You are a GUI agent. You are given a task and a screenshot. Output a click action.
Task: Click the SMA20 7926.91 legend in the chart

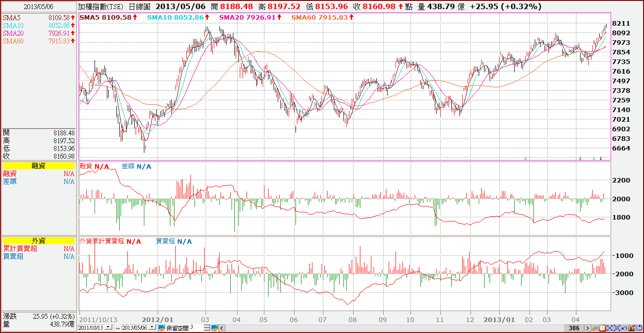tap(250, 17)
